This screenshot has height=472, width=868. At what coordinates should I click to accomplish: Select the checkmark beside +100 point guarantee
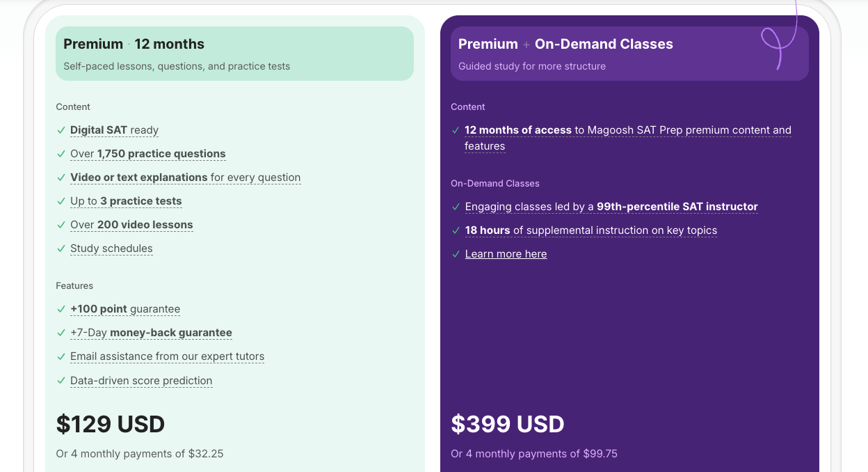click(61, 309)
